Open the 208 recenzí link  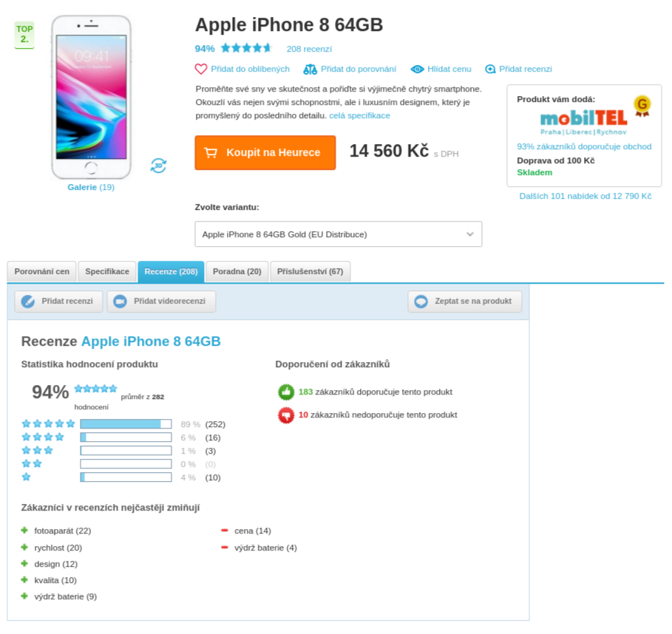(x=309, y=49)
